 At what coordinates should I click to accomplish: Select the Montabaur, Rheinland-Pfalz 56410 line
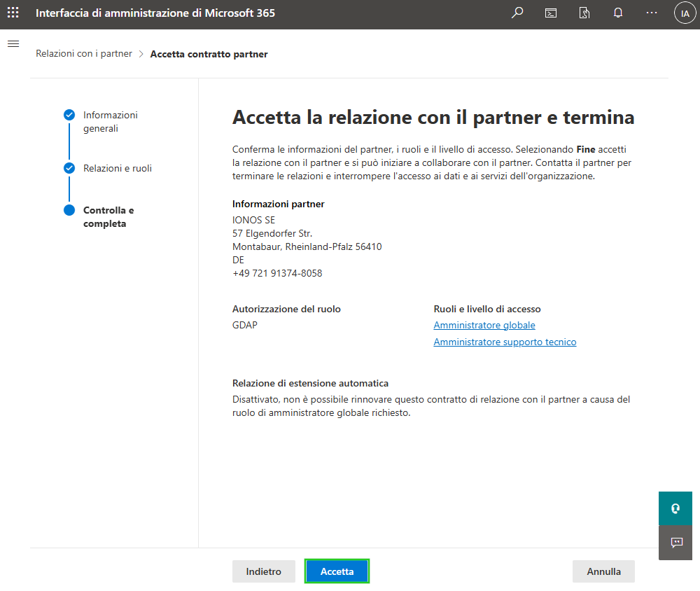tap(307, 246)
